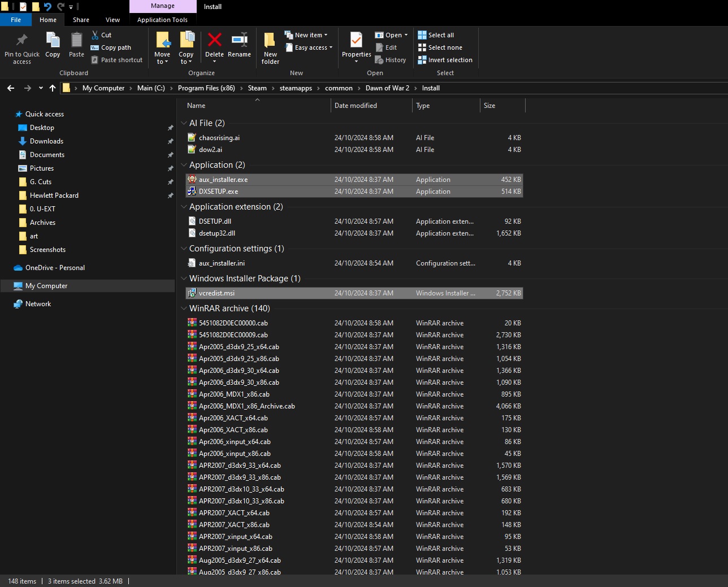Open the File menu tab
Screen dimensions: 728x587
(16, 20)
